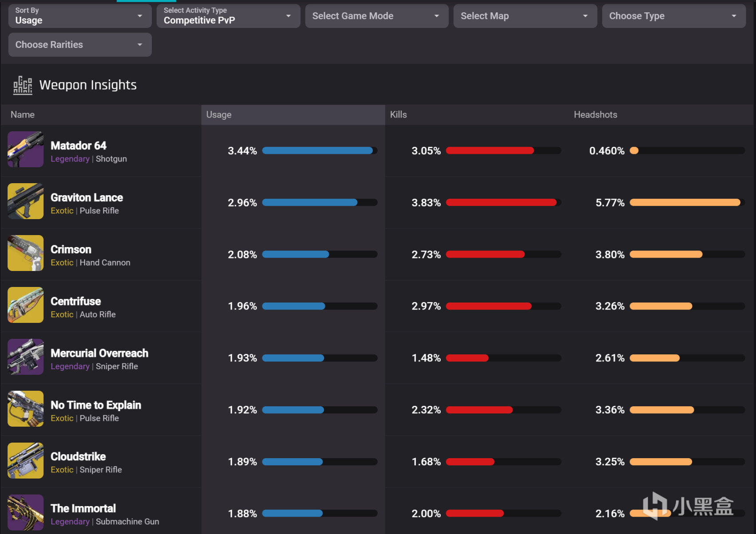Click Cloudstrike kills value 1.68%
Viewport: 756px width, 534px height.
point(426,462)
